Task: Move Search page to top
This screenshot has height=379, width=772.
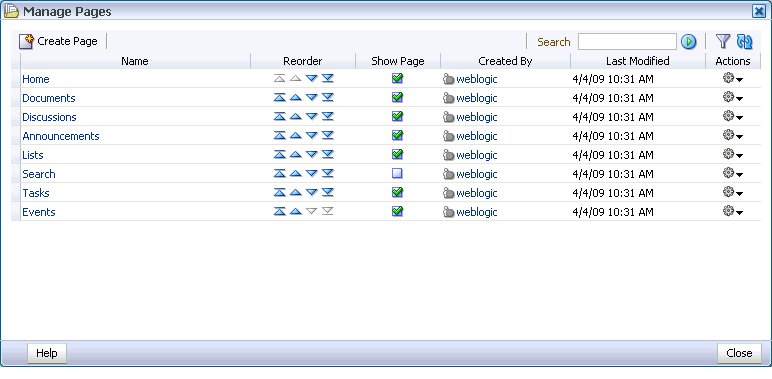Action: click(x=280, y=173)
